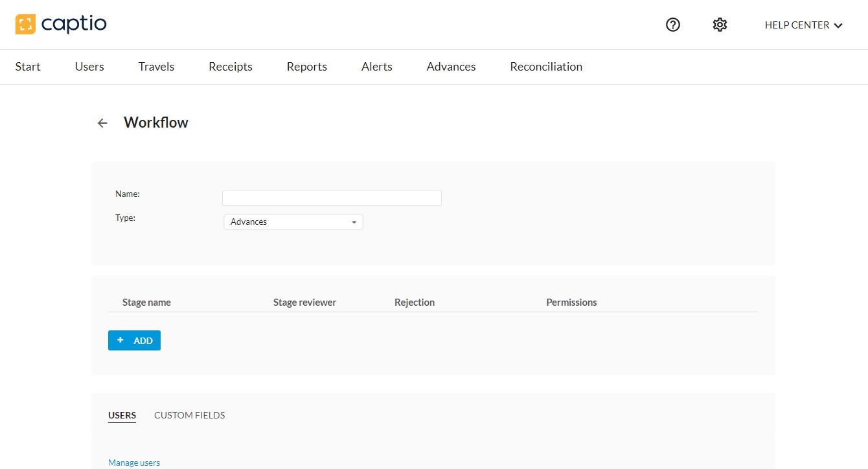The image size is (868, 469).
Task: Open the Receipts section
Action: pyautogui.click(x=230, y=67)
